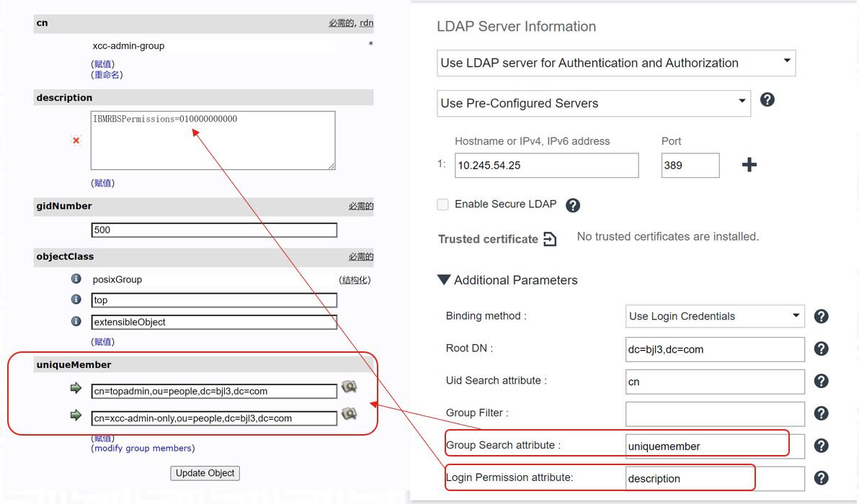859x504 pixels.
Task: Click info icon beside top objectClass
Action: click(76, 300)
